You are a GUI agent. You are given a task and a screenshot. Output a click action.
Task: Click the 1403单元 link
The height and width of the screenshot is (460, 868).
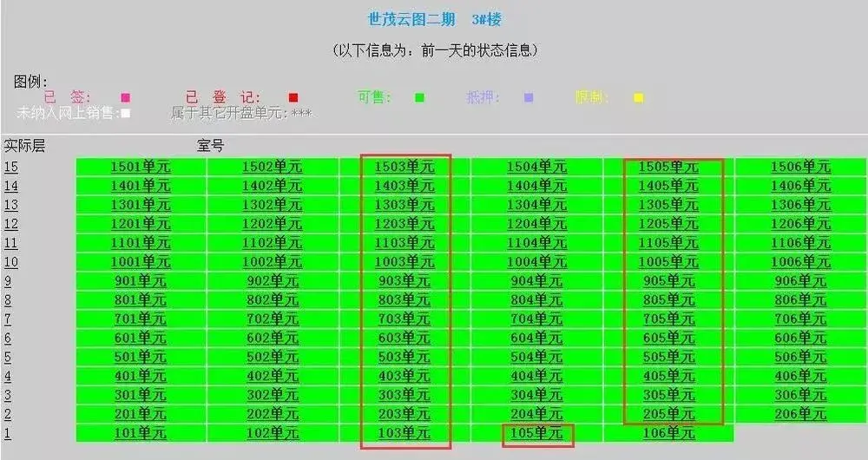click(x=404, y=186)
